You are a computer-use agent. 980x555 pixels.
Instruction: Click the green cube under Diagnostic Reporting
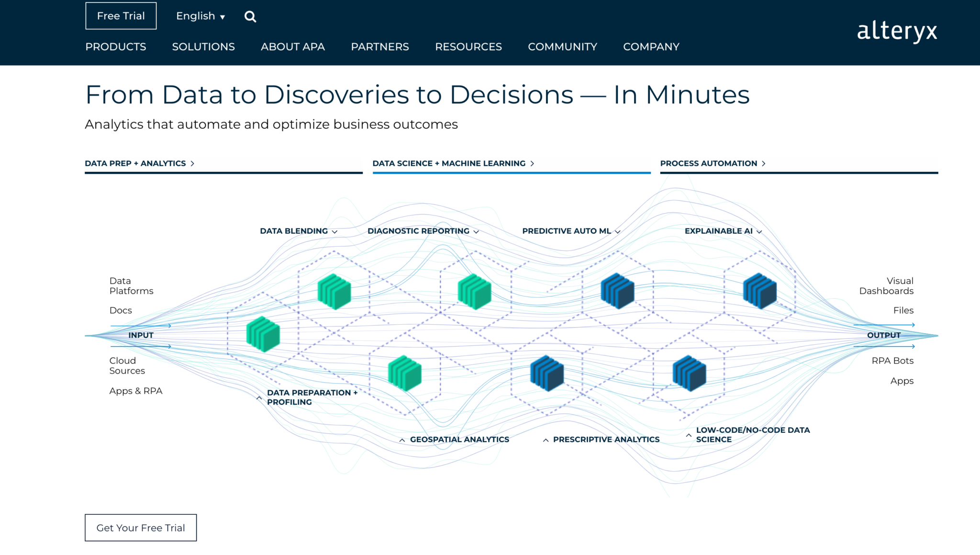click(x=474, y=291)
